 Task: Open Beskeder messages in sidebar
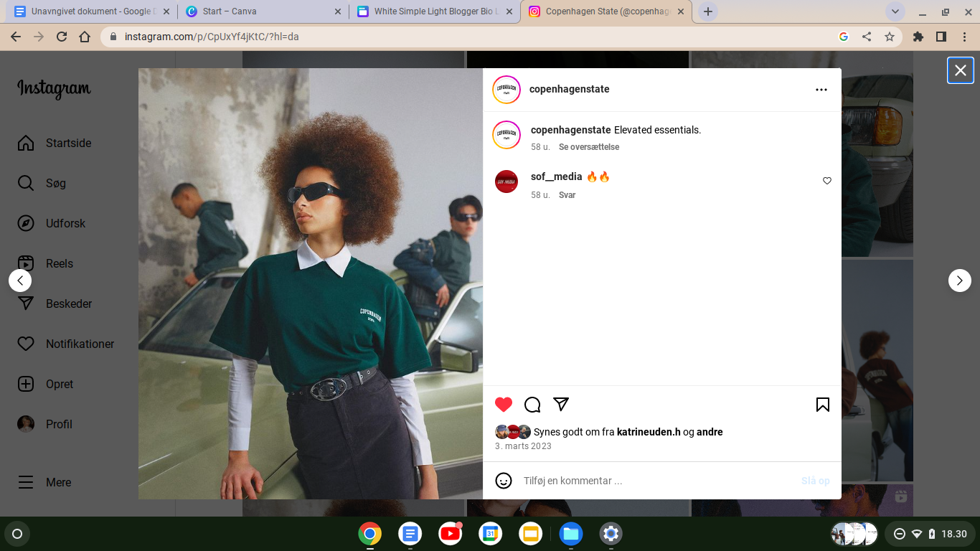click(x=68, y=303)
